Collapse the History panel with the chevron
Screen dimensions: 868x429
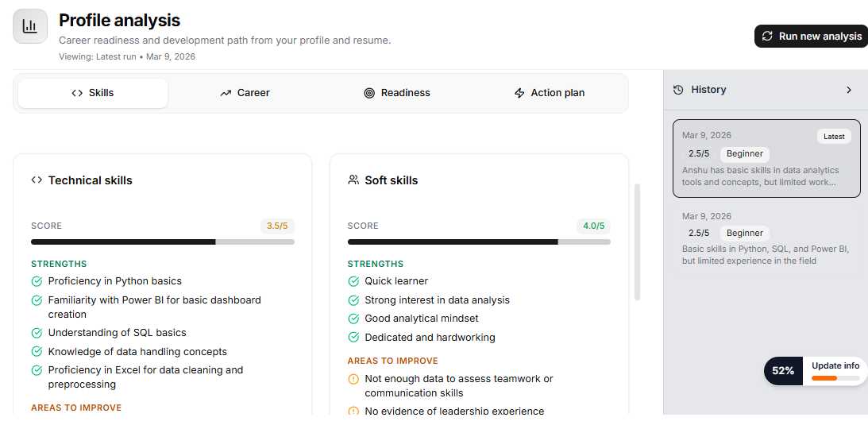point(849,90)
